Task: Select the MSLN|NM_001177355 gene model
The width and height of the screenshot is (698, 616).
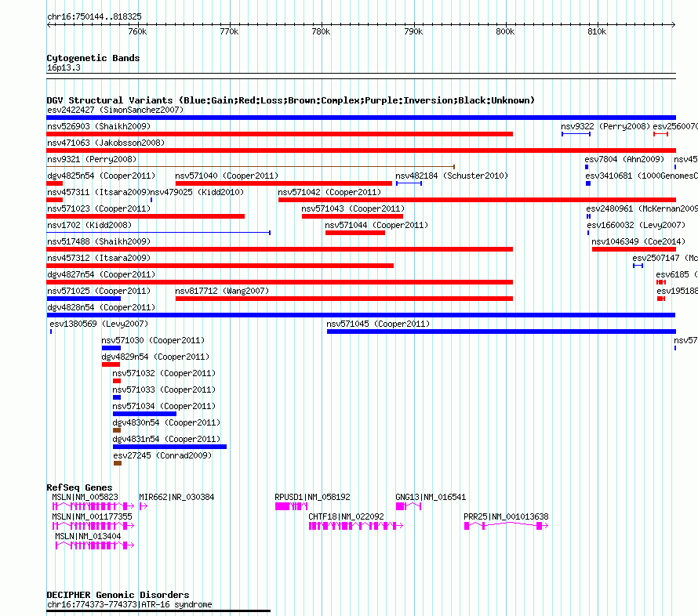Action: [93, 526]
